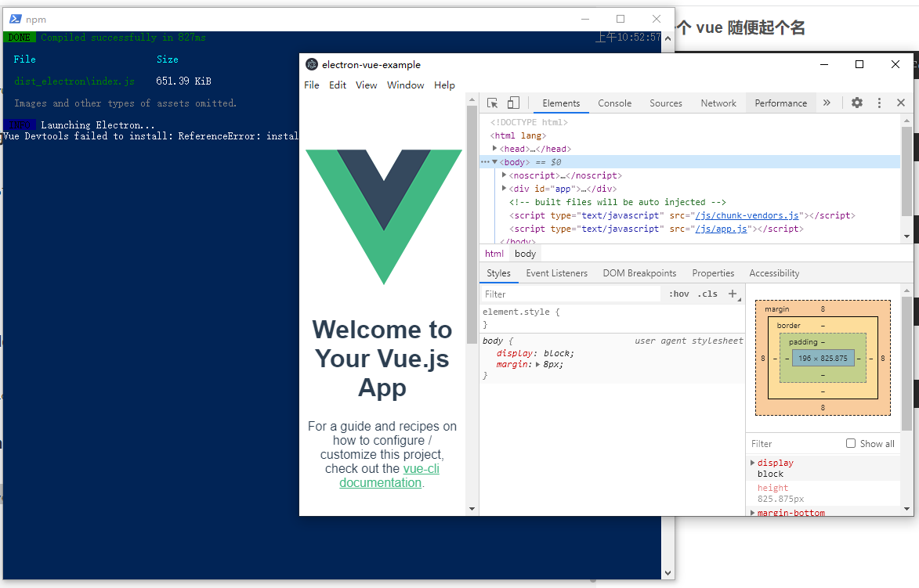The width and height of the screenshot is (919, 588).
Task: Open the Accessibility pane tab
Action: [774, 273]
